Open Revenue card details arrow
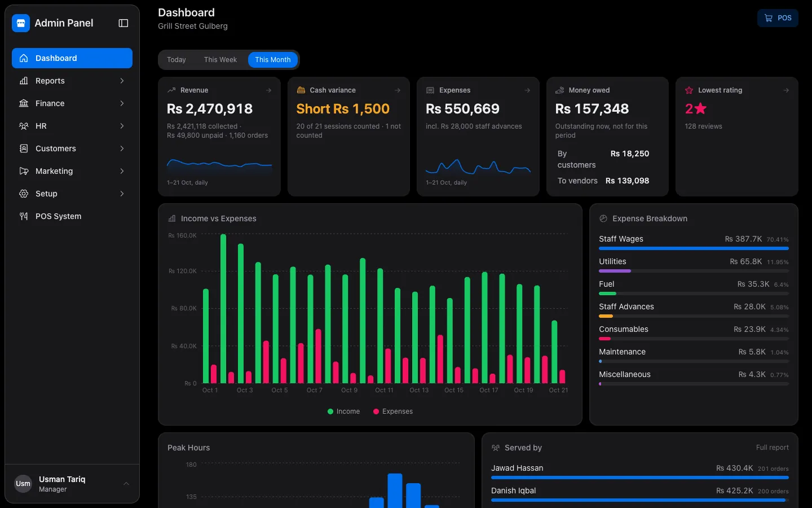This screenshot has height=508, width=812. (268, 90)
